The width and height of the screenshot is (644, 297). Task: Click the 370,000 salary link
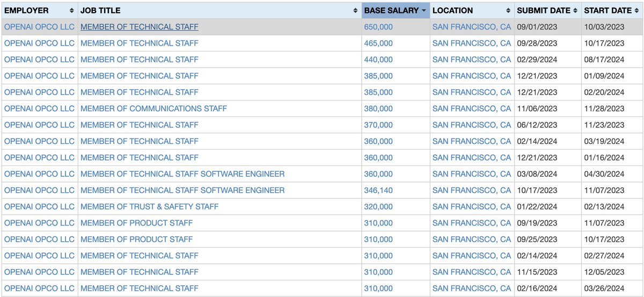coord(378,125)
